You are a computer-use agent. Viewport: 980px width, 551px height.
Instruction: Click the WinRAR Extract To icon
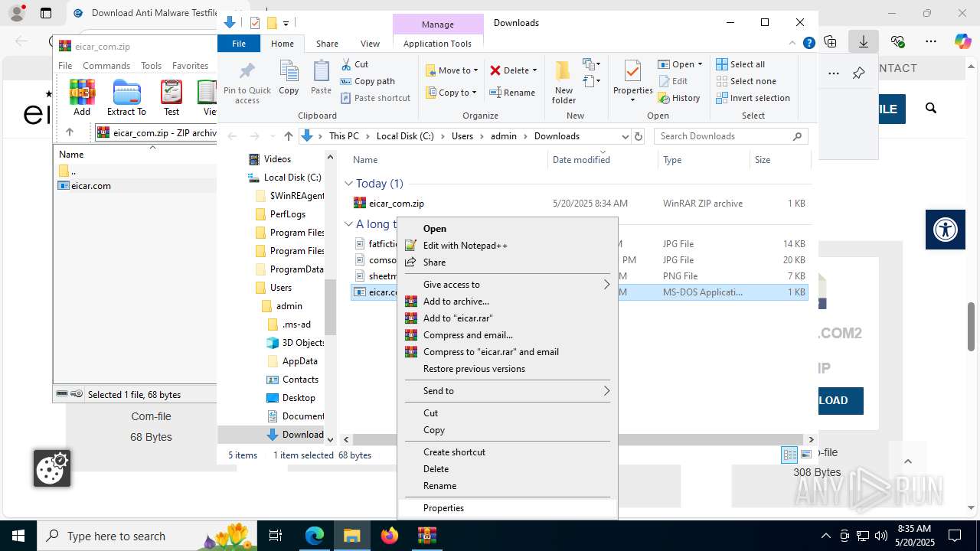[x=126, y=97]
